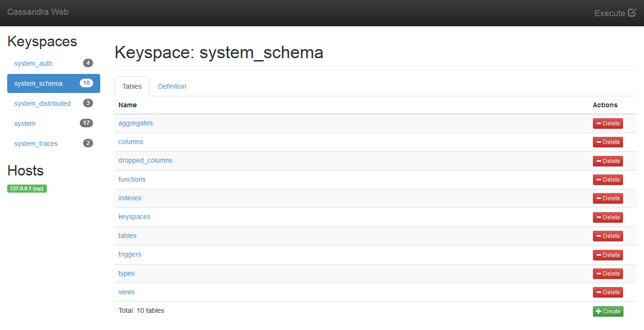Screen dimensions: 644x330
Task: Open the system_auth keyspace
Action: click(x=33, y=63)
